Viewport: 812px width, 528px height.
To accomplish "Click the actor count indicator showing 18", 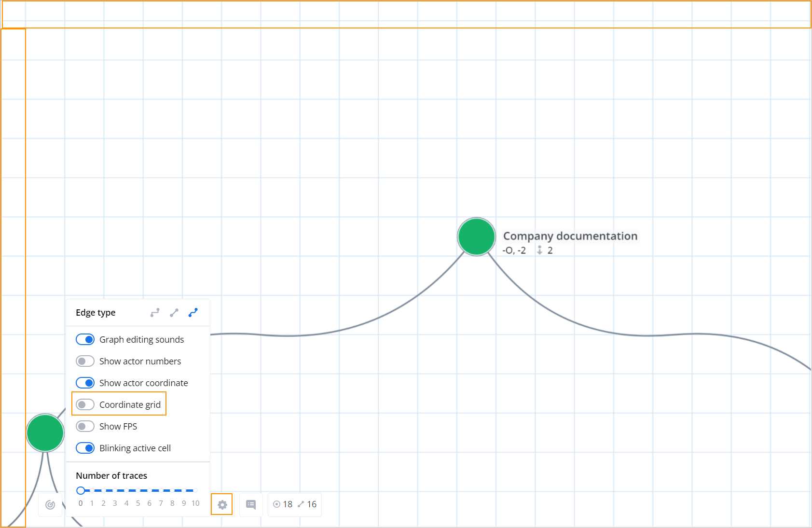I will [x=283, y=504].
